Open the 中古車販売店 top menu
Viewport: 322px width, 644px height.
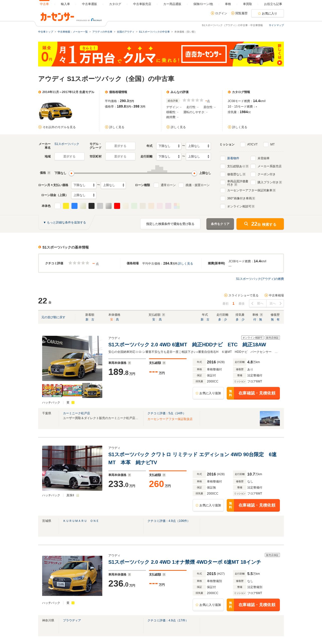tap(142, 4)
